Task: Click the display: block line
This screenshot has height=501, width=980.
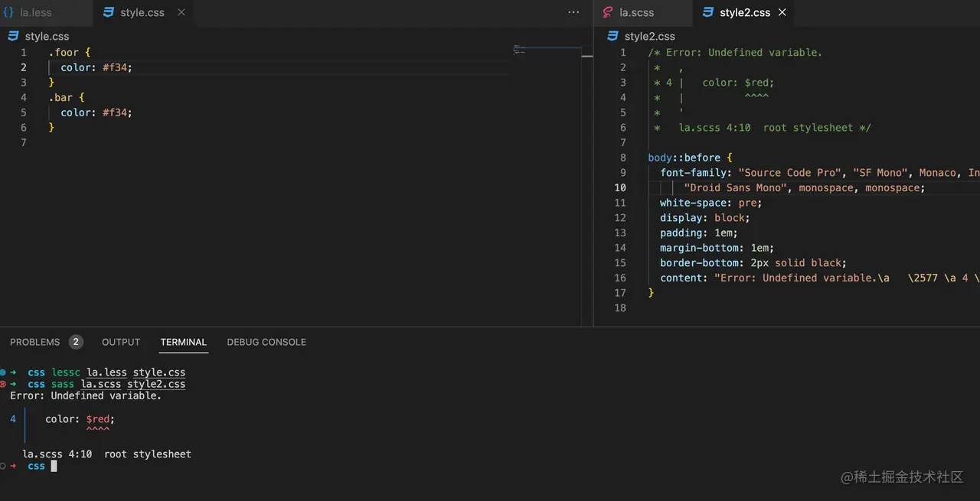Action: point(704,218)
